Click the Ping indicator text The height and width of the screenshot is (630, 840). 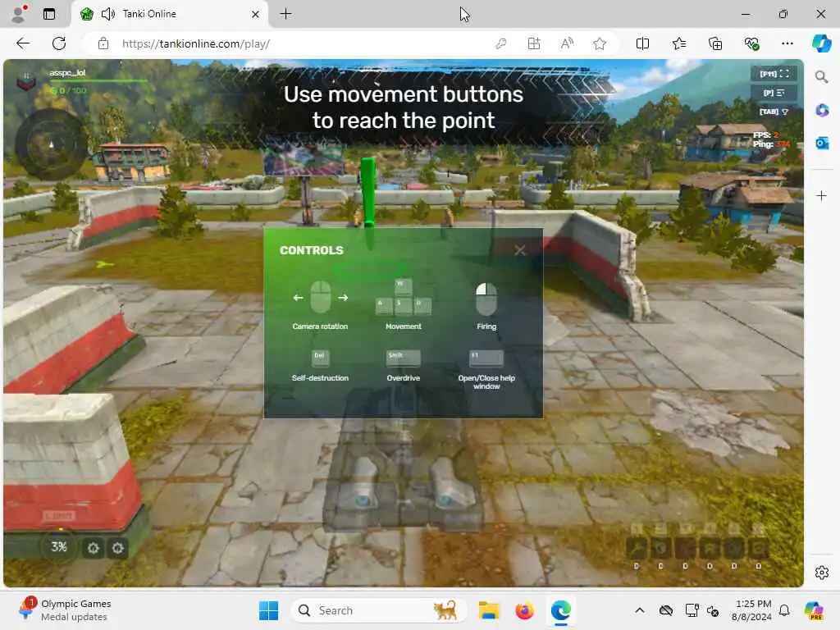point(771,144)
